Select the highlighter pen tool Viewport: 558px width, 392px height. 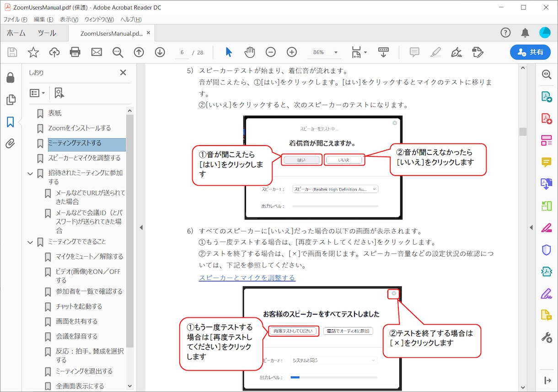(436, 52)
